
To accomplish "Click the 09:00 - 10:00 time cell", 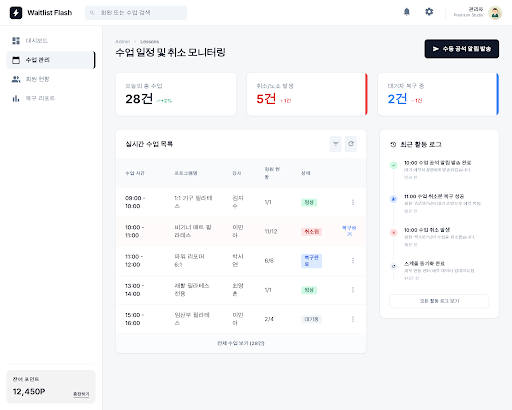I will [135, 202].
